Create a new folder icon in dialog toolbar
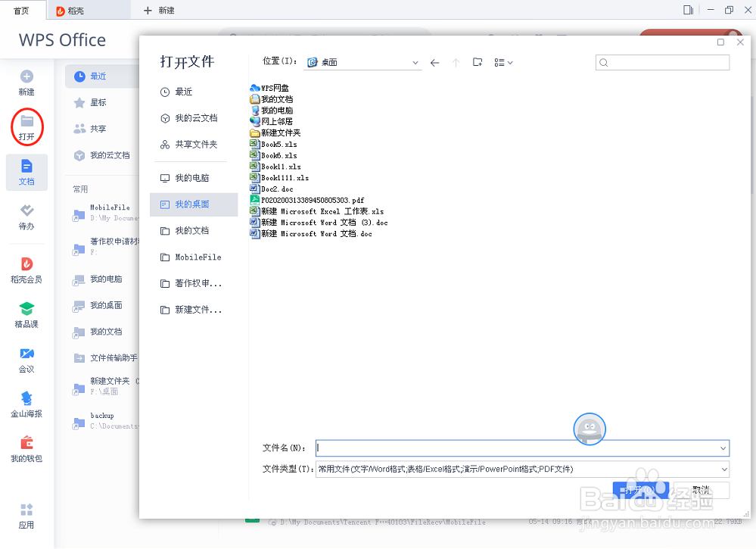 [478, 62]
